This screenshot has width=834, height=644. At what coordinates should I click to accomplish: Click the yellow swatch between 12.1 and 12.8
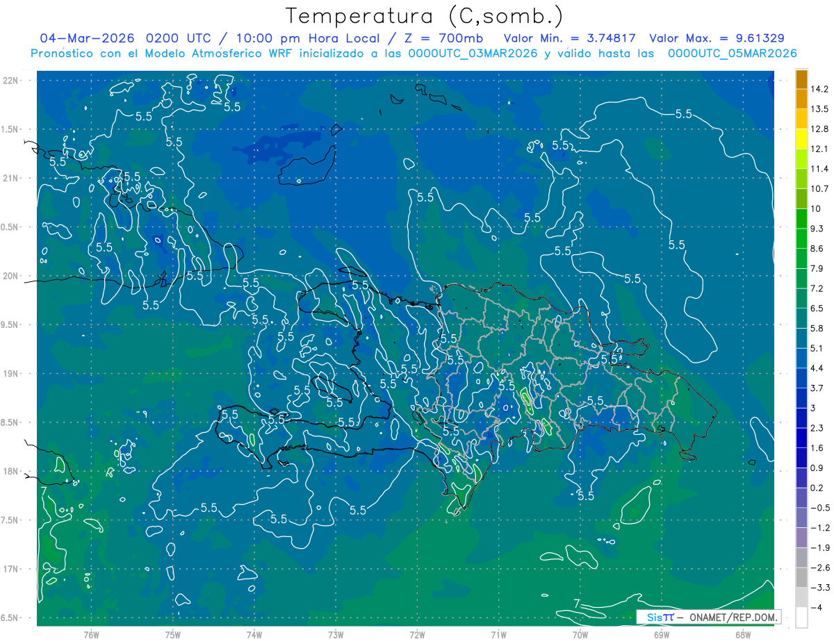[801, 139]
